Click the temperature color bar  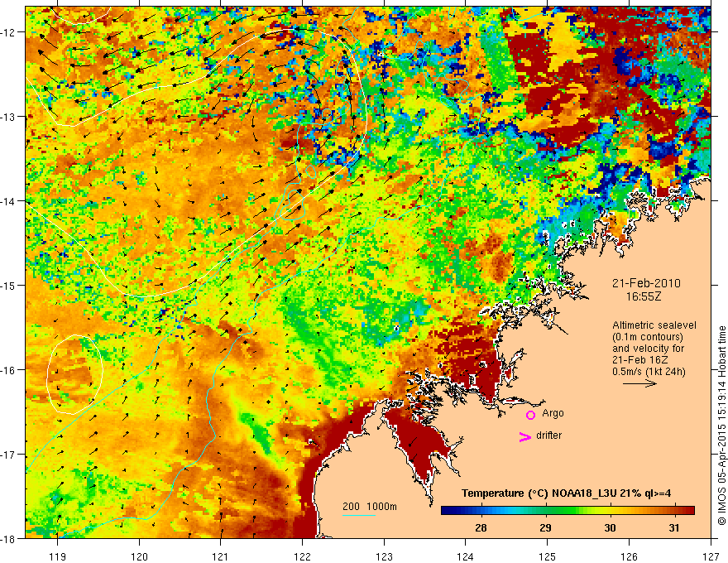[x=568, y=511]
